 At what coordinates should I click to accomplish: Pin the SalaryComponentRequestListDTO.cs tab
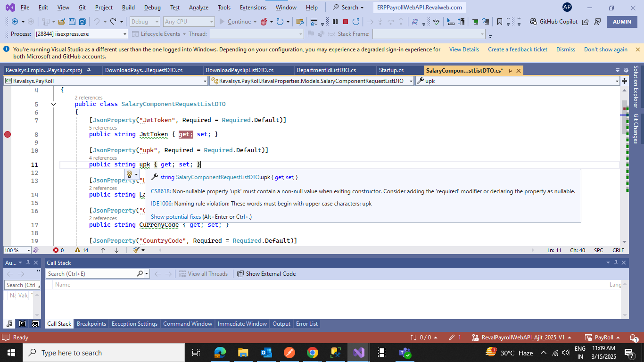(510, 71)
